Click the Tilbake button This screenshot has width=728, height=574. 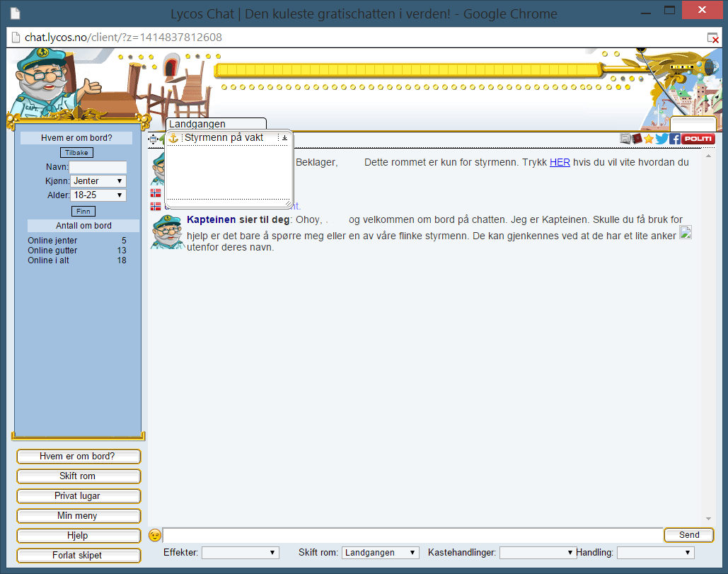[x=76, y=153]
